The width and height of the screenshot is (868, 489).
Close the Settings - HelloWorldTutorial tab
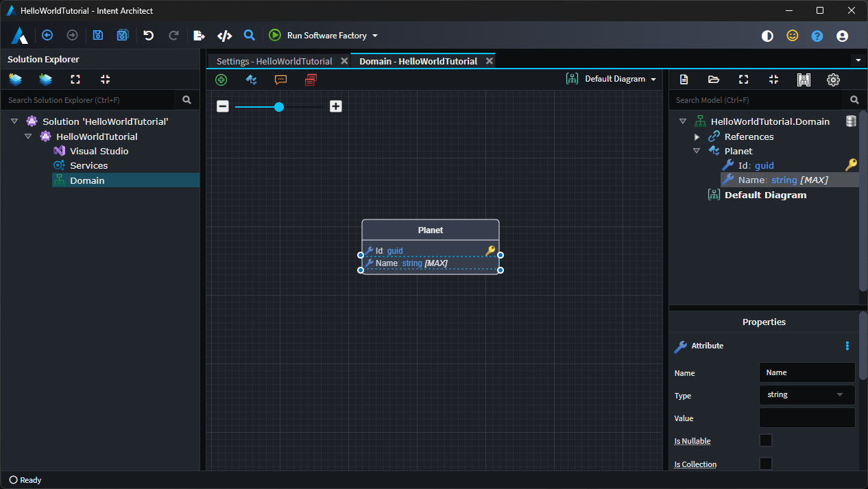coord(344,61)
